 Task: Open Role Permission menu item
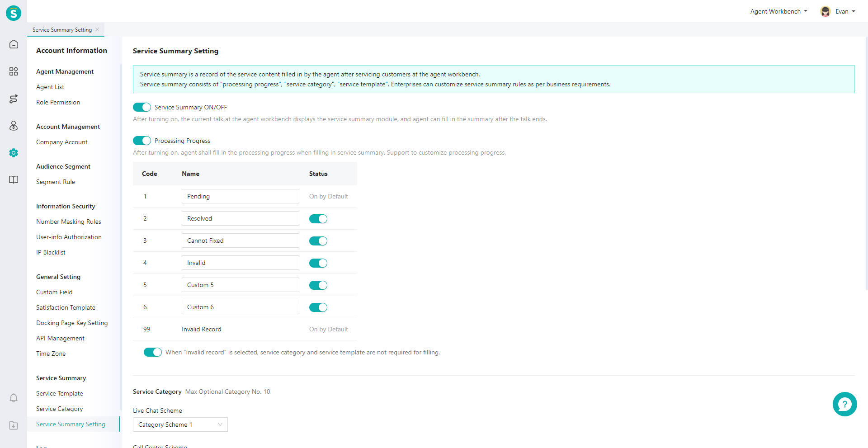(58, 102)
